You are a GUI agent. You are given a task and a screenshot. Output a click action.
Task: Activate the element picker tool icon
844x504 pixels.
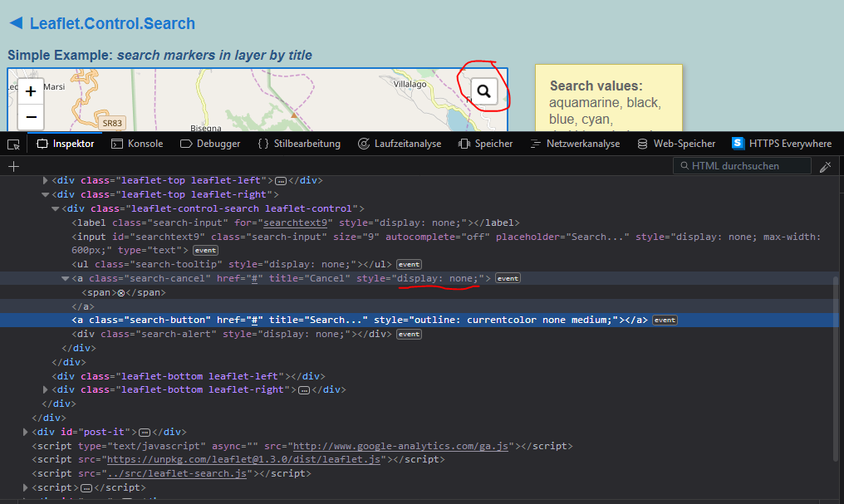(13, 144)
